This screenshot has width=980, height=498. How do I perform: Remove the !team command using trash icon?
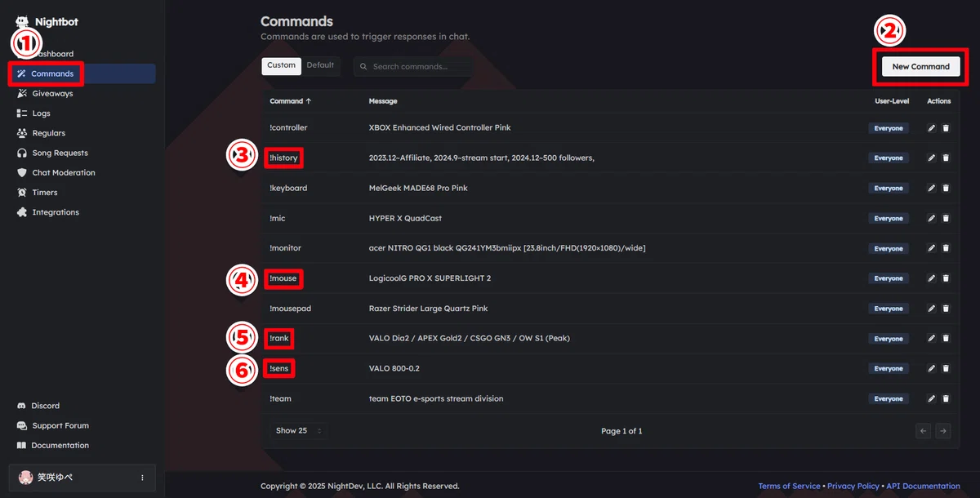point(946,399)
